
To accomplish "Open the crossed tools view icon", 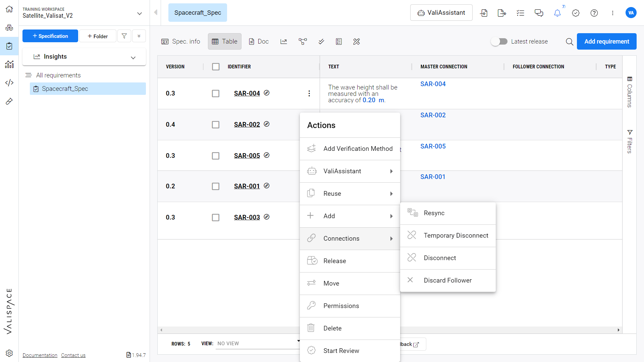I will [357, 42].
